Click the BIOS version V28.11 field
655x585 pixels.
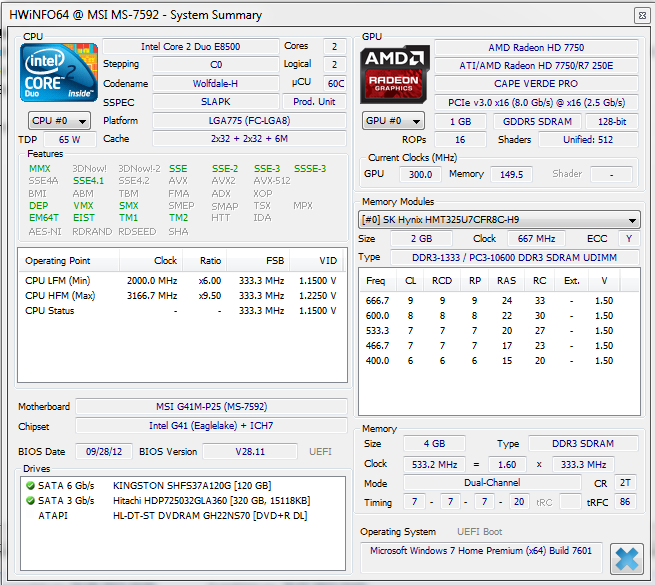tap(250, 452)
